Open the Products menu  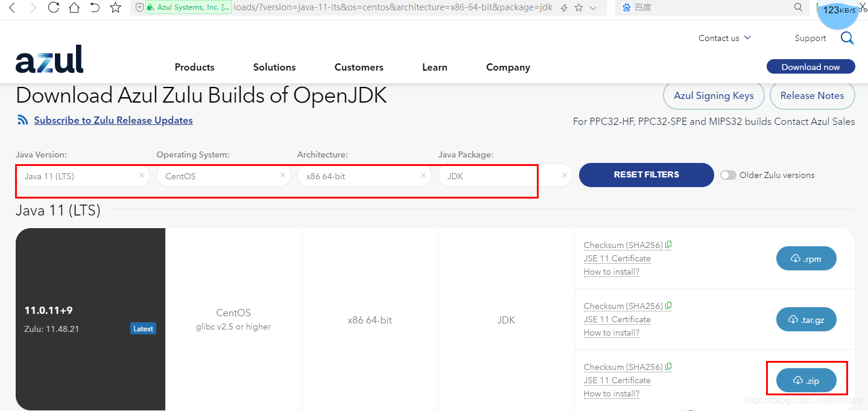point(194,67)
